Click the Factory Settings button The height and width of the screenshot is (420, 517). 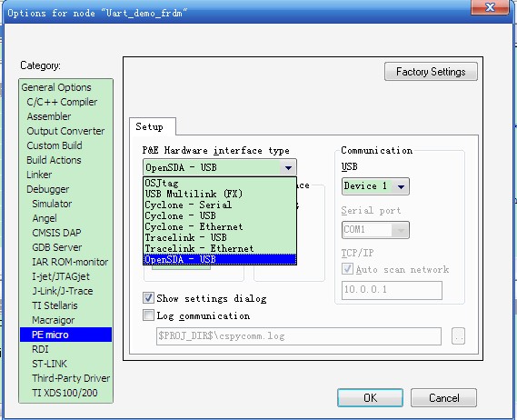(431, 72)
